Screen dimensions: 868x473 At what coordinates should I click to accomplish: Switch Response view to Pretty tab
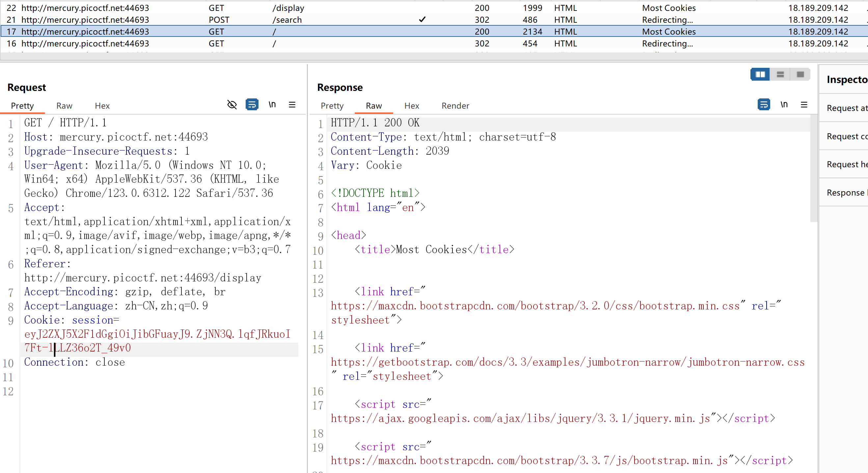click(x=332, y=106)
